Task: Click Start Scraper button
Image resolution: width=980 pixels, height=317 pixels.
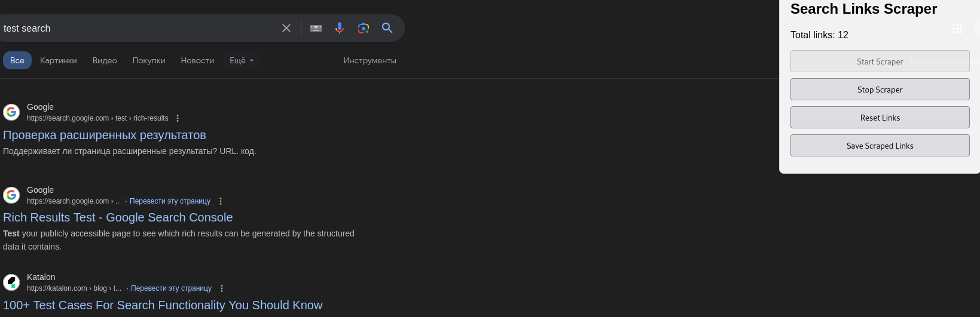Action: (880, 61)
